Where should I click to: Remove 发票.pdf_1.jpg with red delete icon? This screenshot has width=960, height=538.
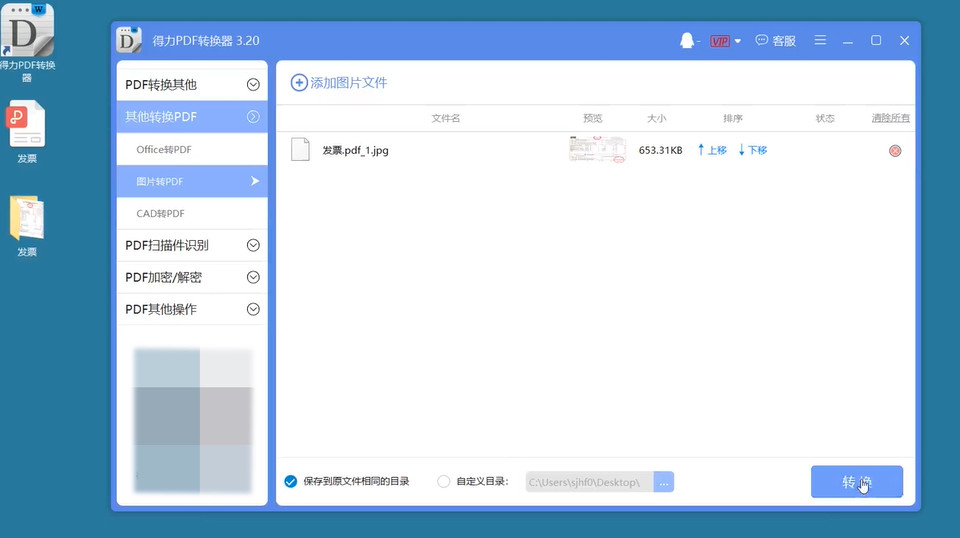(895, 151)
